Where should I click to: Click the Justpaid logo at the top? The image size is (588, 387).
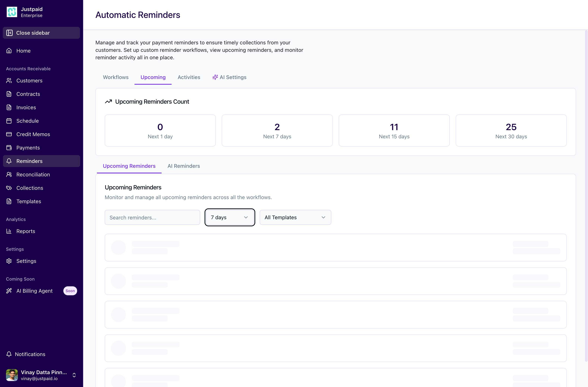pos(12,12)
